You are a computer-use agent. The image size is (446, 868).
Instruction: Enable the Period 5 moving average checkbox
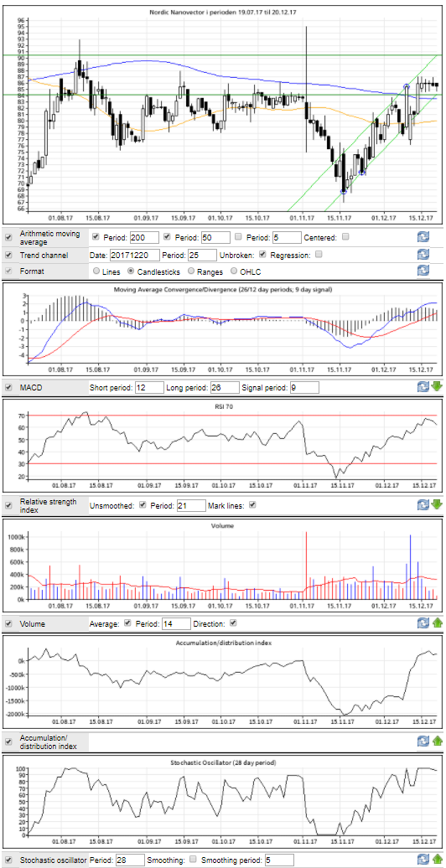click(x=238, y=236)
